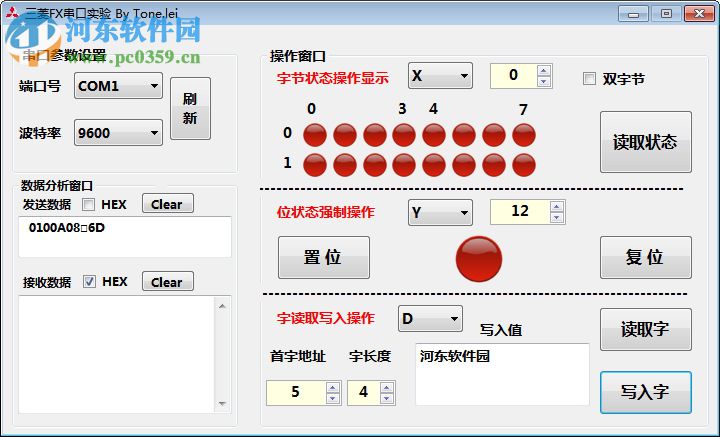Click the sent data text box 0100A08
The height and width of the screenshot is (437, 720).
(125, 237)
